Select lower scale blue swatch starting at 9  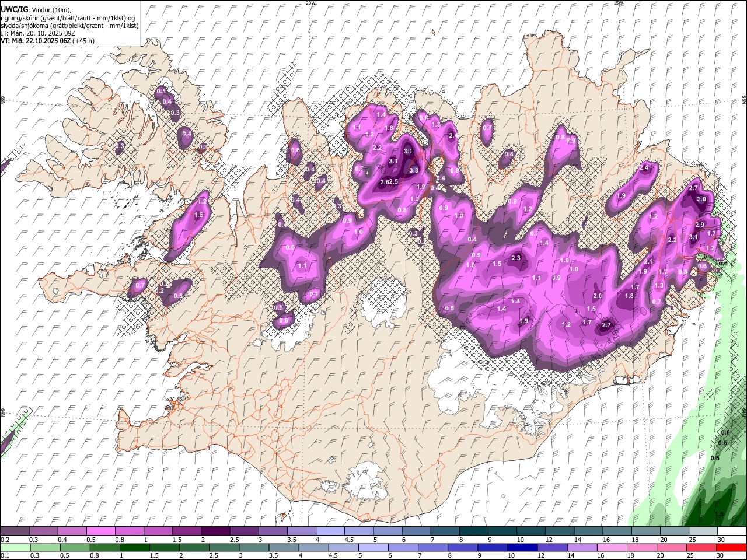[x=492, y=547]
